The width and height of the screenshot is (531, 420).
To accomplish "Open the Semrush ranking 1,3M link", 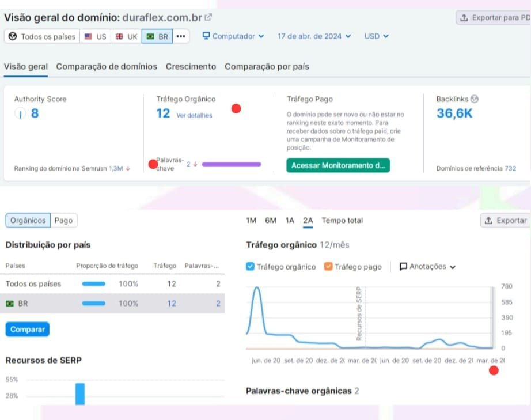I will pos(116,168).
